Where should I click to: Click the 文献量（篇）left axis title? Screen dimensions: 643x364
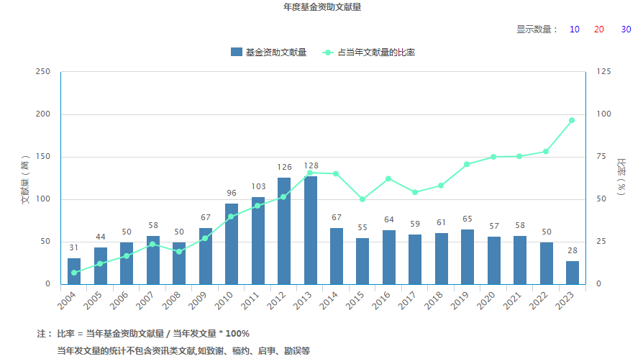tap(25, 179)
